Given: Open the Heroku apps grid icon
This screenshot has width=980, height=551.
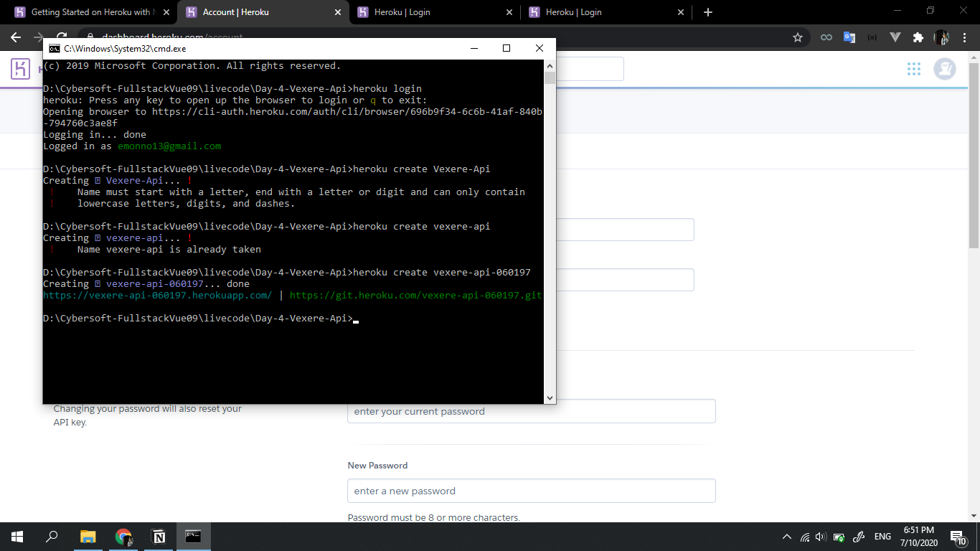Looking at the screenshot, I should tap(914, 69).
